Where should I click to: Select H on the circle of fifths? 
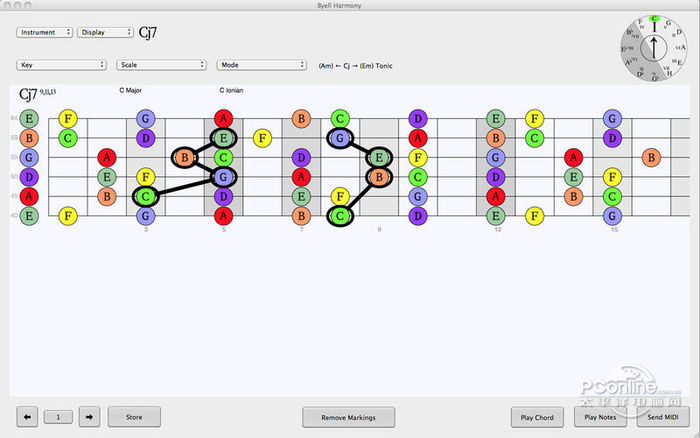point(669,73)
